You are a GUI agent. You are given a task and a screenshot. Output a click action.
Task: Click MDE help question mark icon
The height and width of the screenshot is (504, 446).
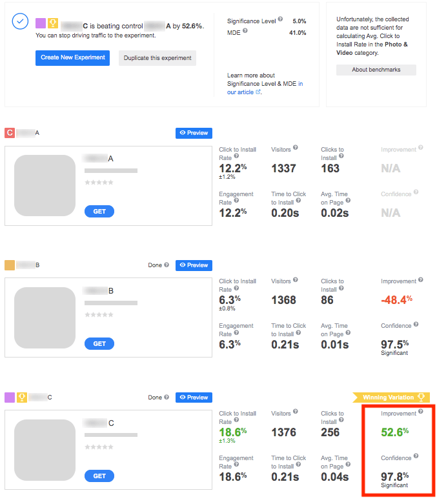[x=245, y=31]
